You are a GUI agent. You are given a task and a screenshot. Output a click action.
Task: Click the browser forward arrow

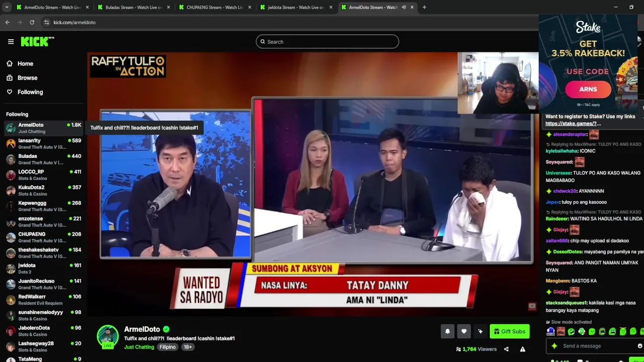[20, 22]
